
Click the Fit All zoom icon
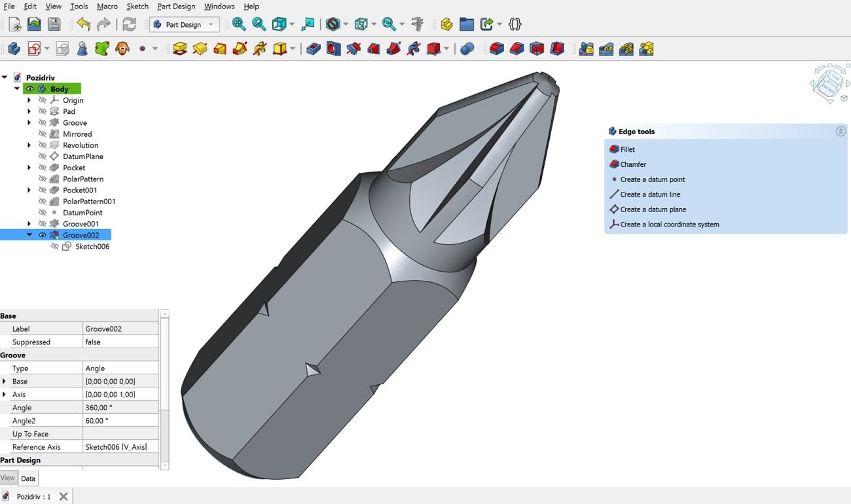240,24
